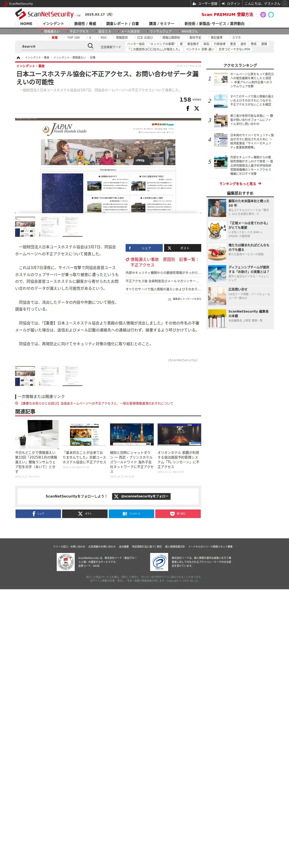
Task: Click 賞金稼ぎ keyword tag
Action: [193, 44]
